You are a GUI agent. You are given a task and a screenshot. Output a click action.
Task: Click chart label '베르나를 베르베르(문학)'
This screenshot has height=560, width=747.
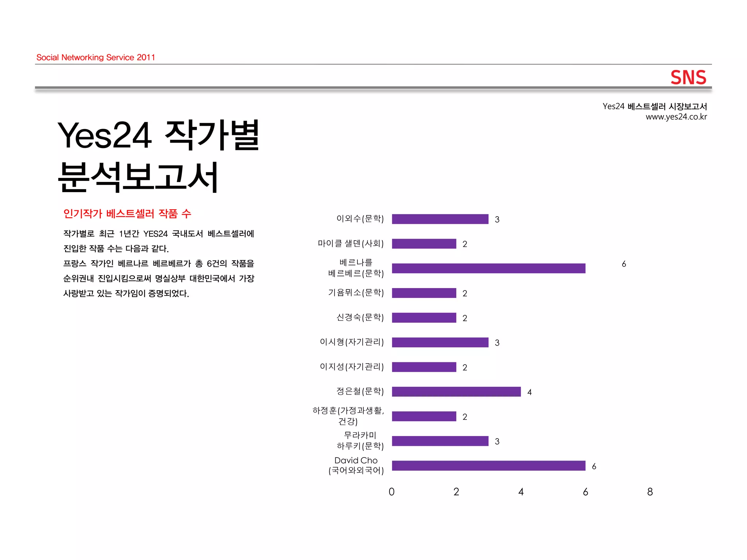click(x=356, y=268)
